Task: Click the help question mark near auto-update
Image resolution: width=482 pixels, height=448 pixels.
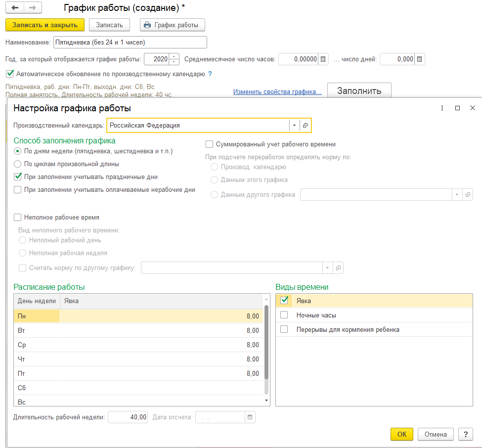Action: point(210,74)
